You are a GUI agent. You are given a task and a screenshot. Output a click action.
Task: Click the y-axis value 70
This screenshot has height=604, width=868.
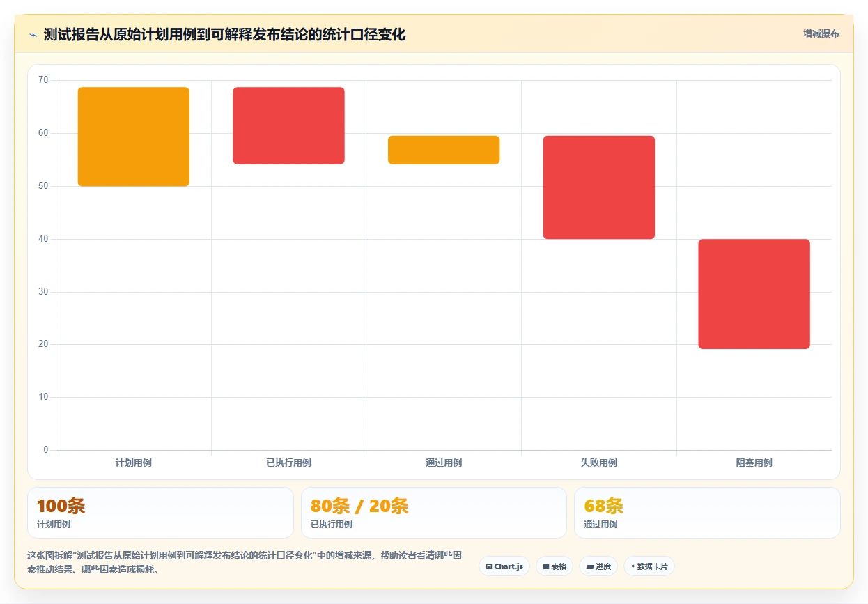pos(43,80)
